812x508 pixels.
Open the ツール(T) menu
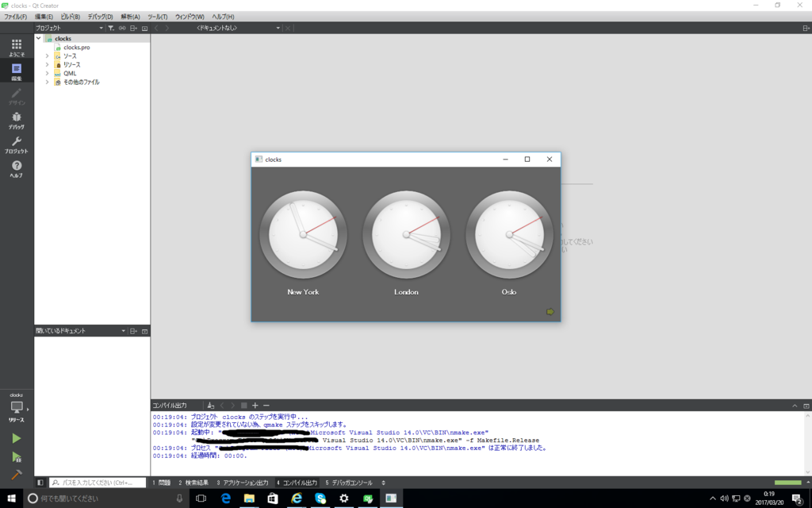pyautogui.click(x=158, y=17)
